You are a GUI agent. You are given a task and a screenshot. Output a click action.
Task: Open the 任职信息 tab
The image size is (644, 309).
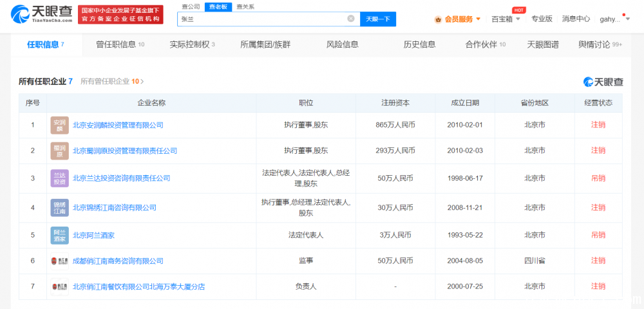click(46, 44)
